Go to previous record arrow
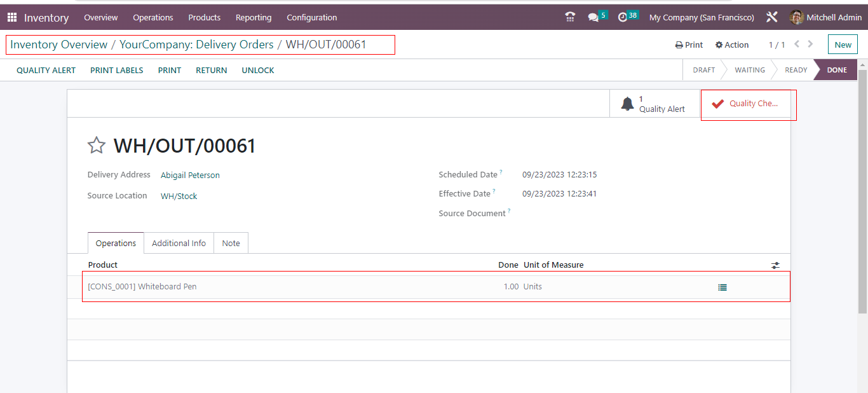868x393 pixels. (797, 45)
